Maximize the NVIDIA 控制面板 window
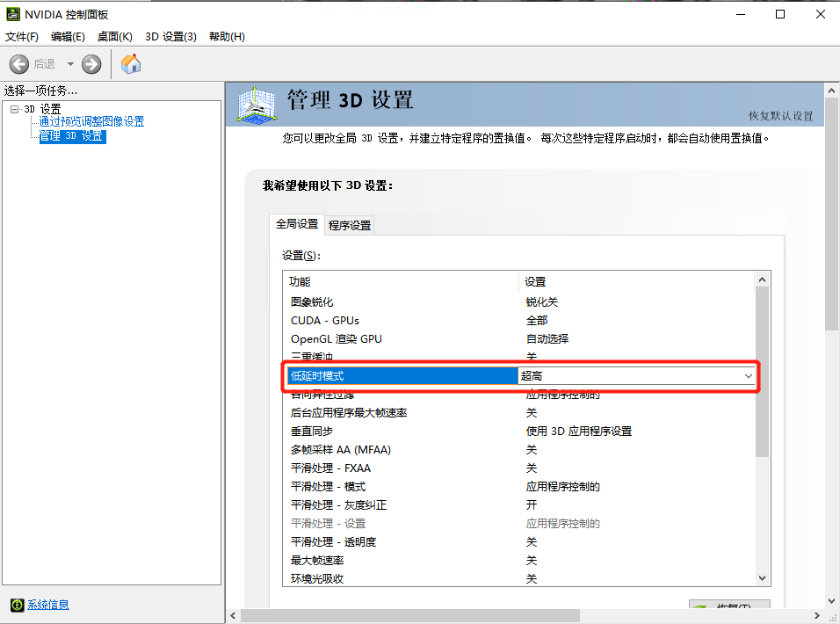This screenshot has height=624, width=840. (x=780, y=14)
